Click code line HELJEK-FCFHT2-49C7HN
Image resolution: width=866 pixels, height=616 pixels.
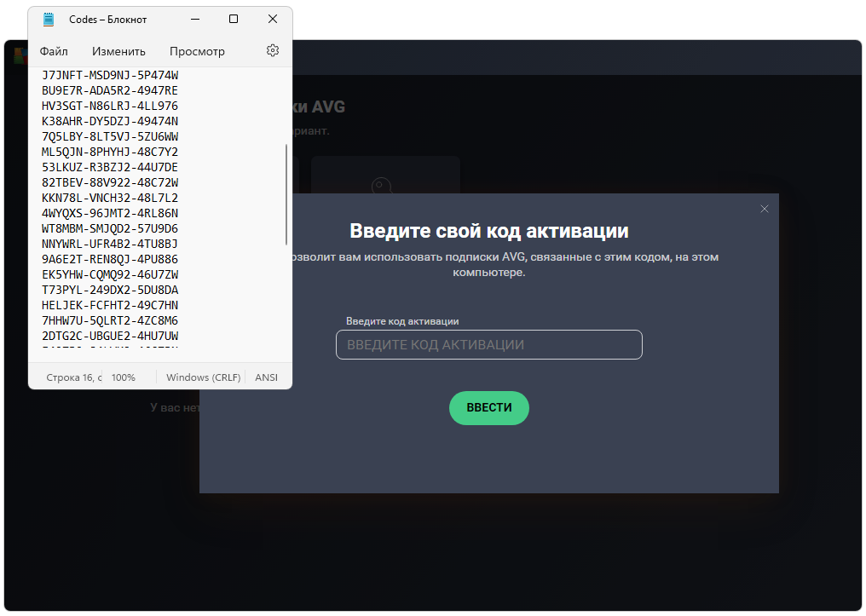[x=110, y=305]
